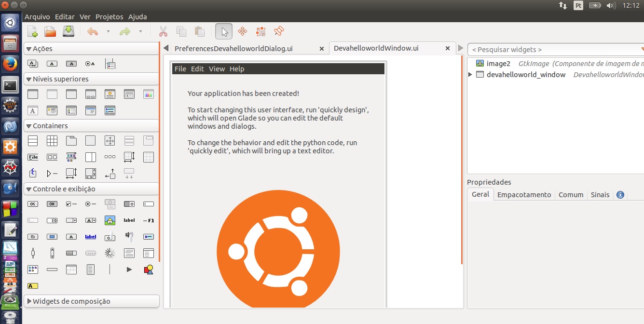Click the cut scissors icon
This screenshot has height=324, width=644.
[163, 32]
